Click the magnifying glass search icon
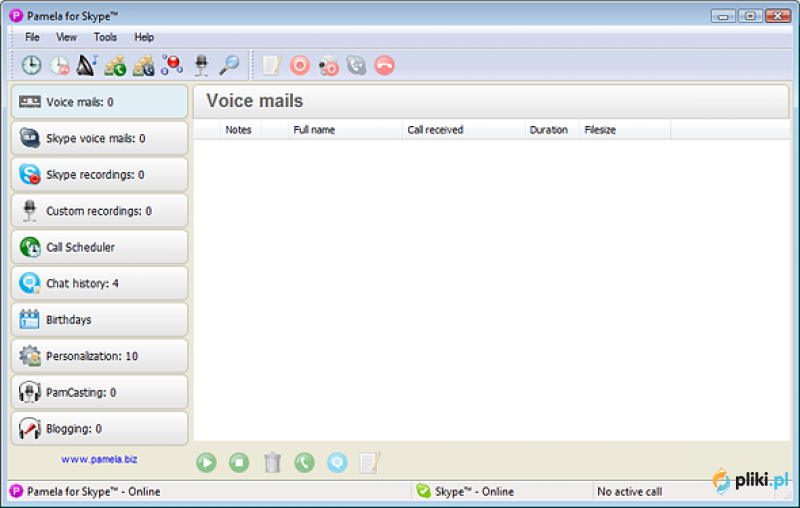 click(x=229, y=65)
